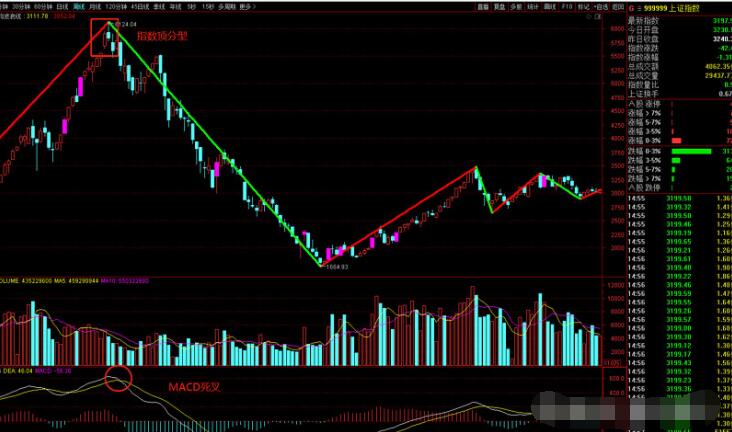This screenshot has width=732, height=432.
Task: Click the green 跌幅 0-3% distribution bar
Action: point(692,151)
